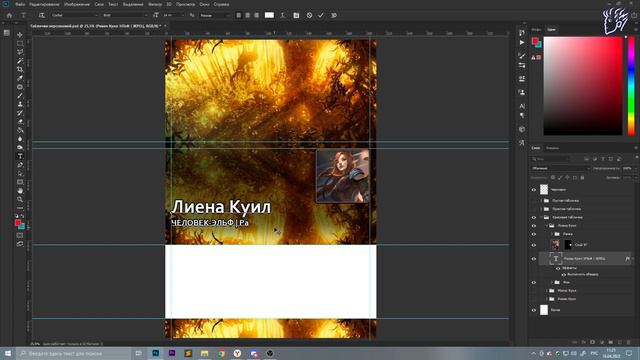Toggle the stroke effect visibility
Viewport: 640px width, 360px height.
tap(564, 275)
